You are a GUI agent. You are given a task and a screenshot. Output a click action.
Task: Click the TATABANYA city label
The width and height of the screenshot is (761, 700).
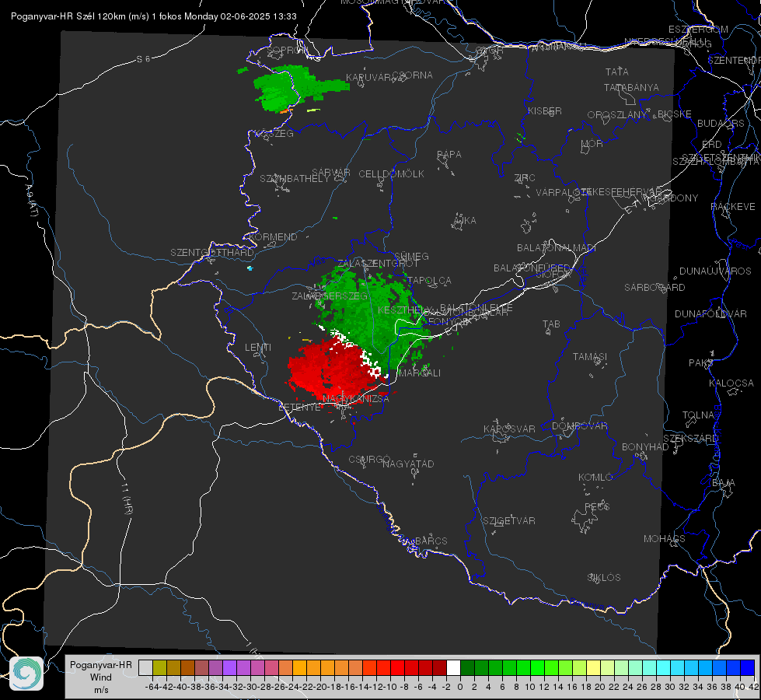[x=631, y=88]
